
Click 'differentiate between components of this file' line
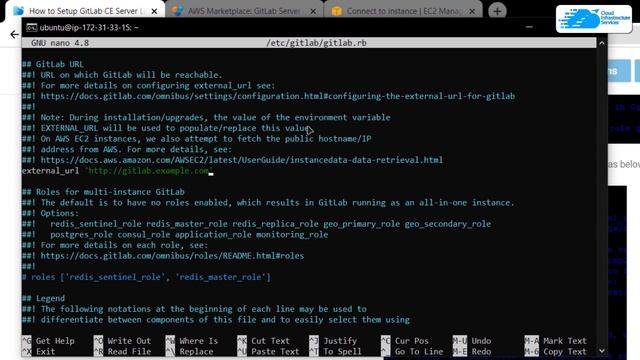216,320
